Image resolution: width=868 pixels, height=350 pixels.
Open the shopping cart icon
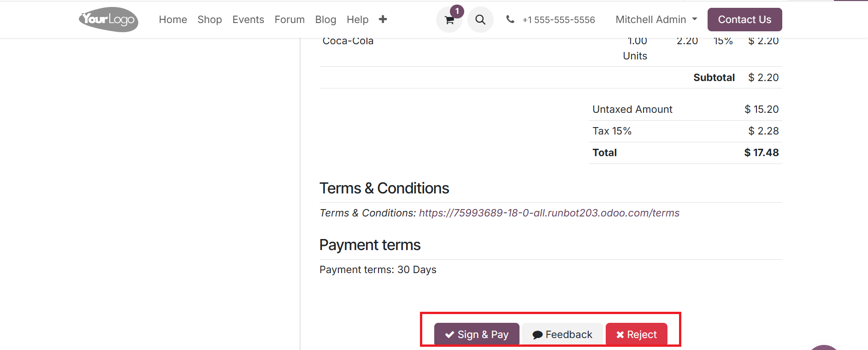[x=449, y=20]
